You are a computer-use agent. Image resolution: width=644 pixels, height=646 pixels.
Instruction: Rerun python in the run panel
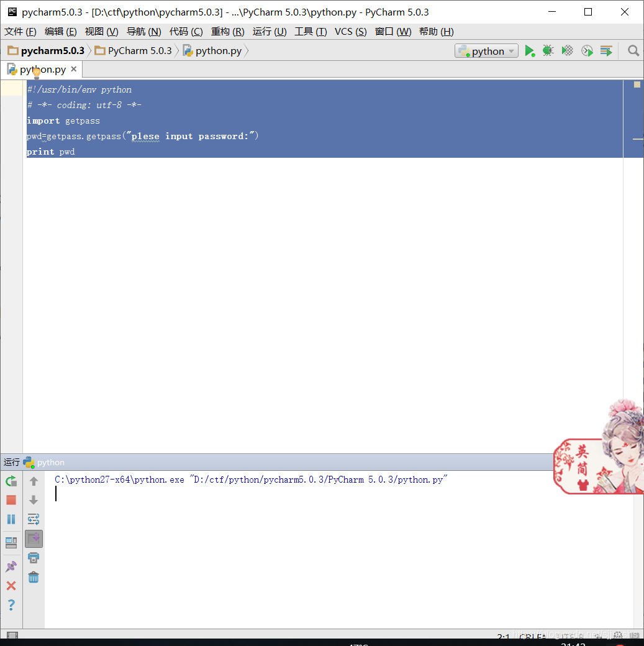tap(11, 481)
